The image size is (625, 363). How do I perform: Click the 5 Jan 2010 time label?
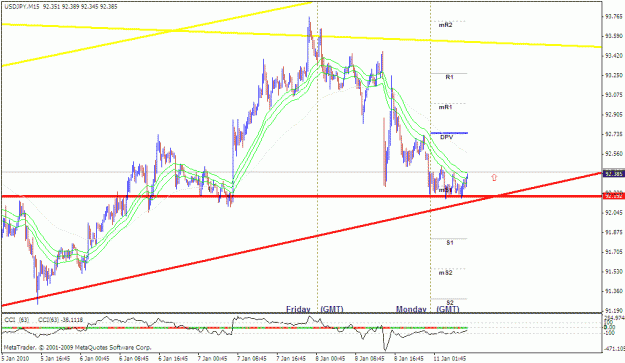point(15,359)
